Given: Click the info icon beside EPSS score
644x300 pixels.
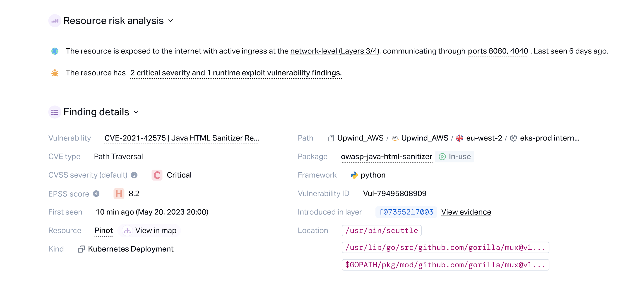Looking at the screenshot, I should (96, 194).
